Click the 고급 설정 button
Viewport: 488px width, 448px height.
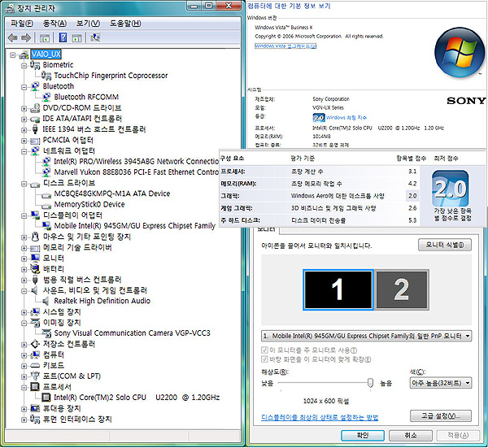point(441,415)
